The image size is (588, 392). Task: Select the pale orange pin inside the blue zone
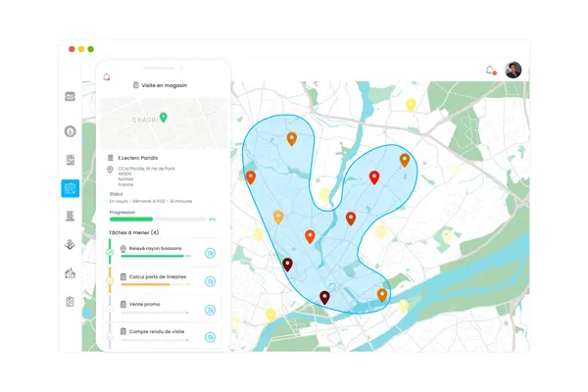[278, 218]
